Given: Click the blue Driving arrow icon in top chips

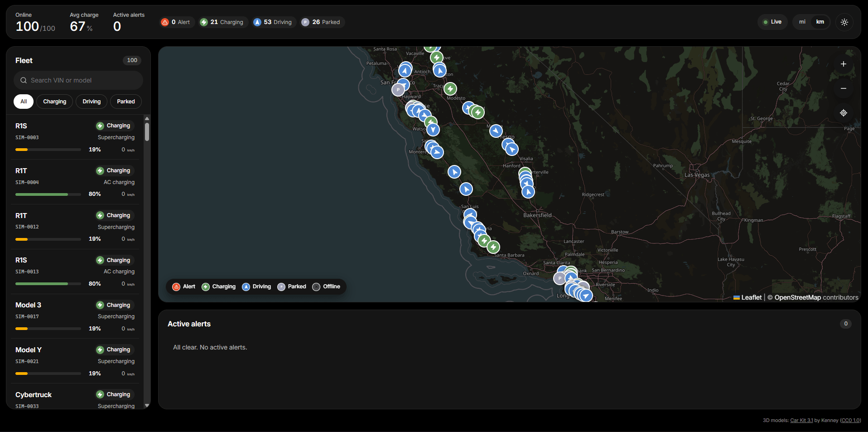Looking at the screenshot, I should pos(257,22).
